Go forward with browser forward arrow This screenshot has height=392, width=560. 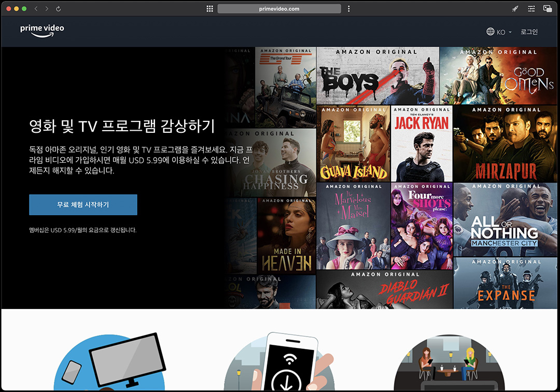[47, 9]
